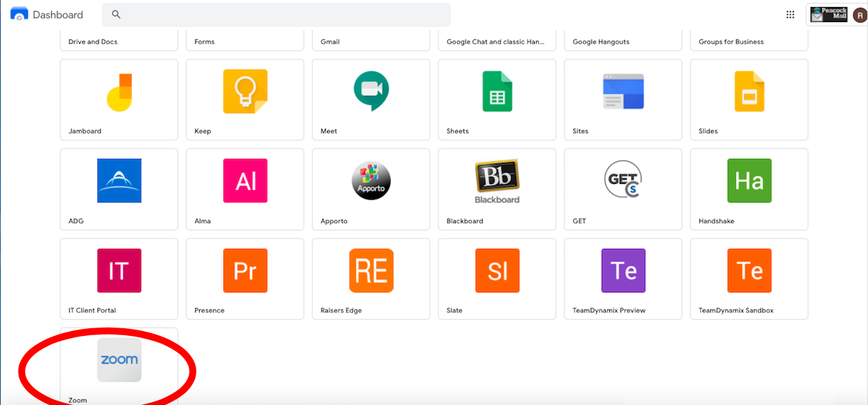Click the Alma label text
Viewport: 868px width, 405px height.
[203, 221]
